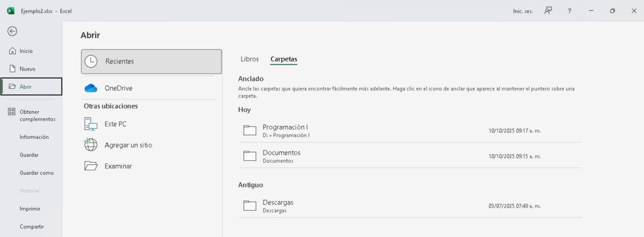Click the Abrir open-folder icon in sidebar
This screenshot has width=644, height=237.
[13, 87]
